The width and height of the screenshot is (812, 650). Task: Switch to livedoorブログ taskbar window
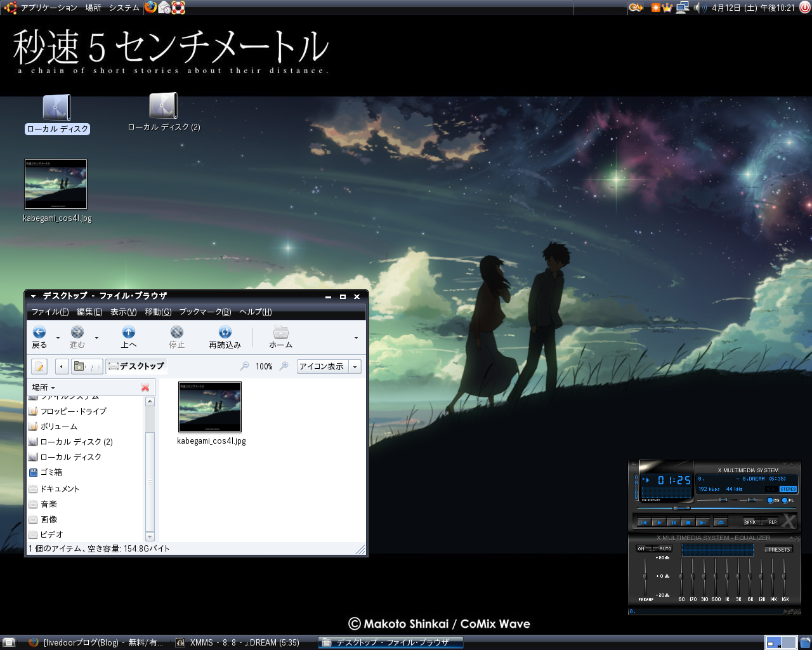tap(96, 642)
